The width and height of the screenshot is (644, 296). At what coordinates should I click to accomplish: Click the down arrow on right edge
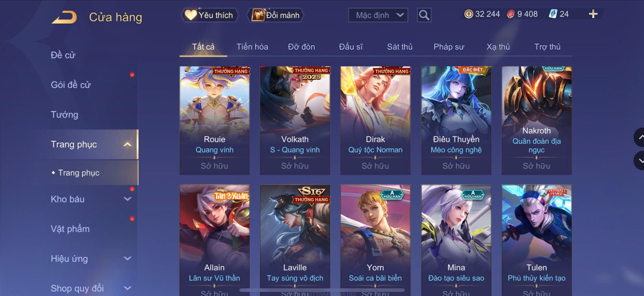pyautogui.click(x=640, y=161)
